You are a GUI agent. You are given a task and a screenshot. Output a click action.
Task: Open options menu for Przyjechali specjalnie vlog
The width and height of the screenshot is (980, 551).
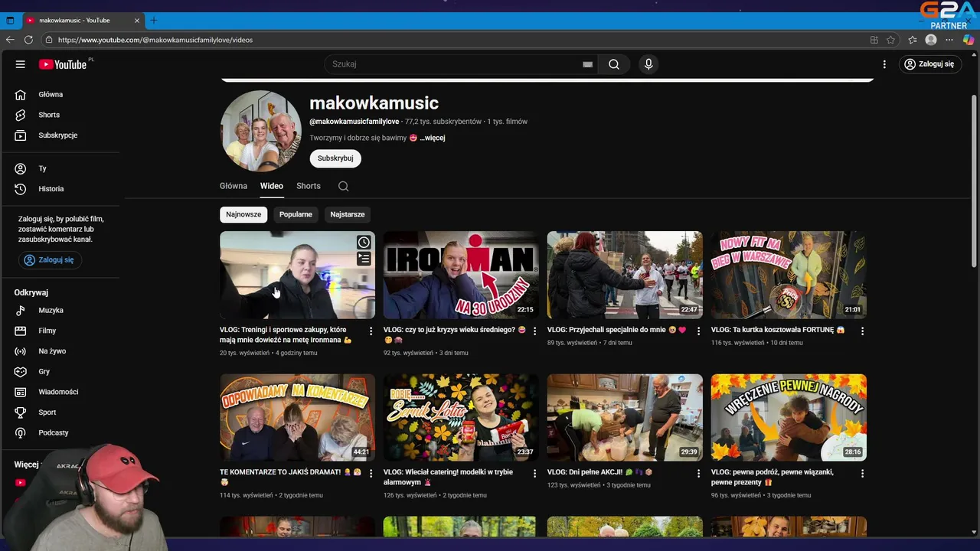[698, 331]
